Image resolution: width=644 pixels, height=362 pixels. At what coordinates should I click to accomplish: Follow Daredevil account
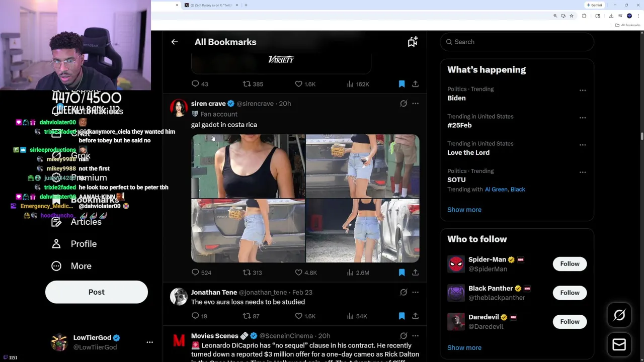(570, 321)
